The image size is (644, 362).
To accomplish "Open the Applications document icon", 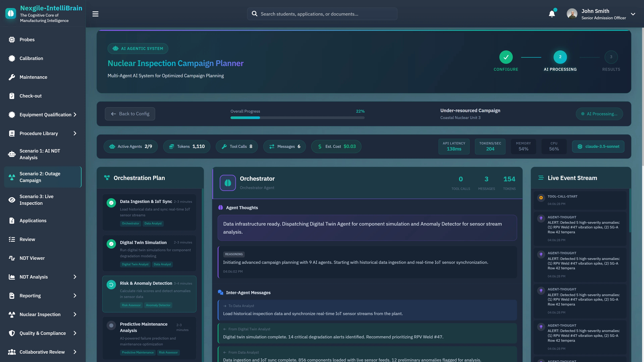I will (x=12, y=220).
